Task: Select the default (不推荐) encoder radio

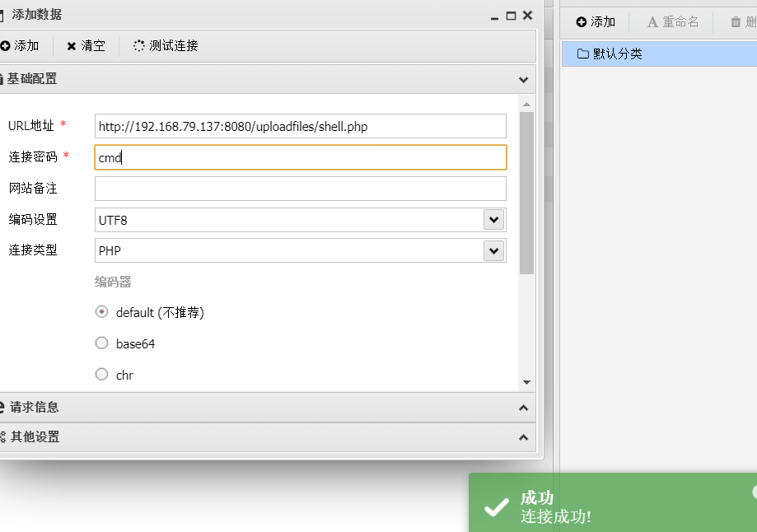Action: (x=101, y=312)
